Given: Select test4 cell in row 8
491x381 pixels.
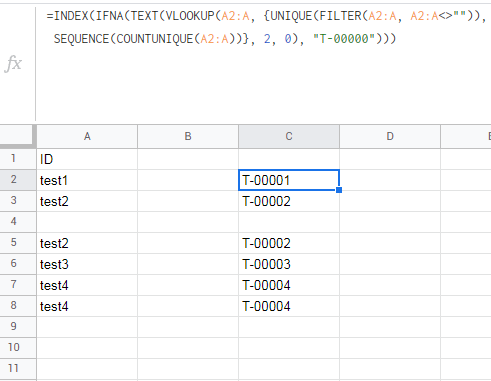Looking at the screenshot, I should tap(87, 306).
